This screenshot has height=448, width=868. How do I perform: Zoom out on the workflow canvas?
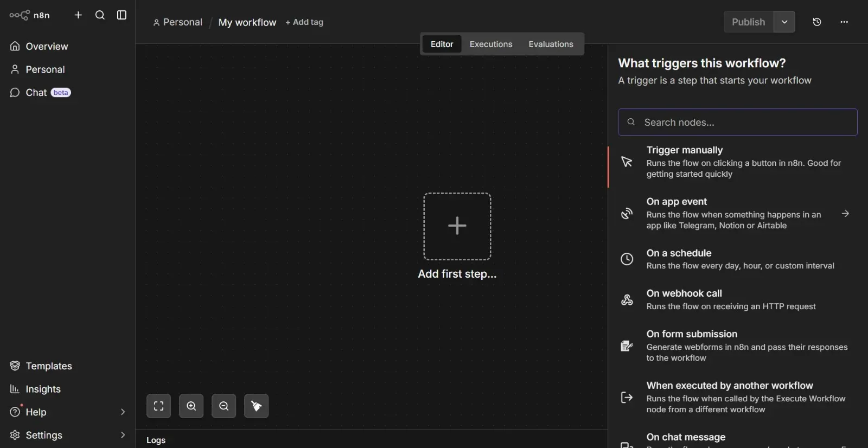[x=224, y=406]
